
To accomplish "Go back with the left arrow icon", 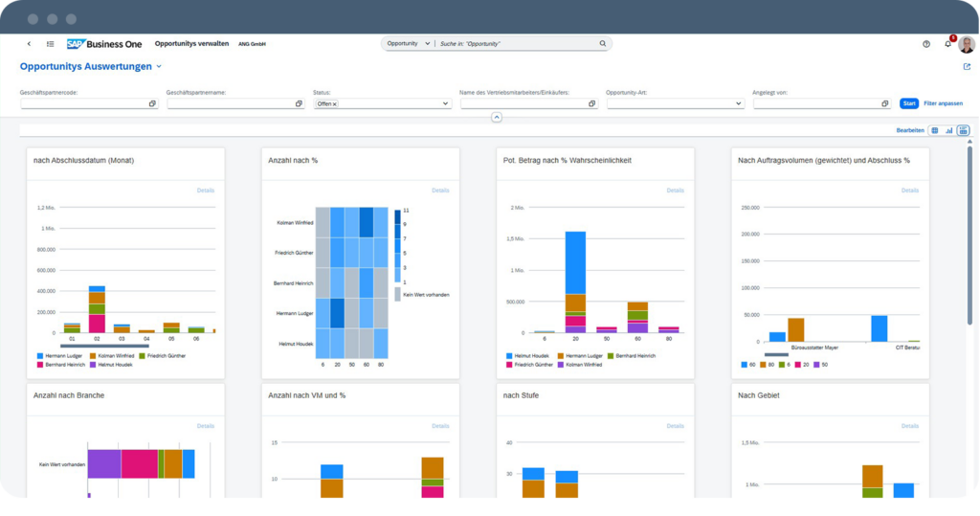I will pyautogui.click(x=29, y=44).
